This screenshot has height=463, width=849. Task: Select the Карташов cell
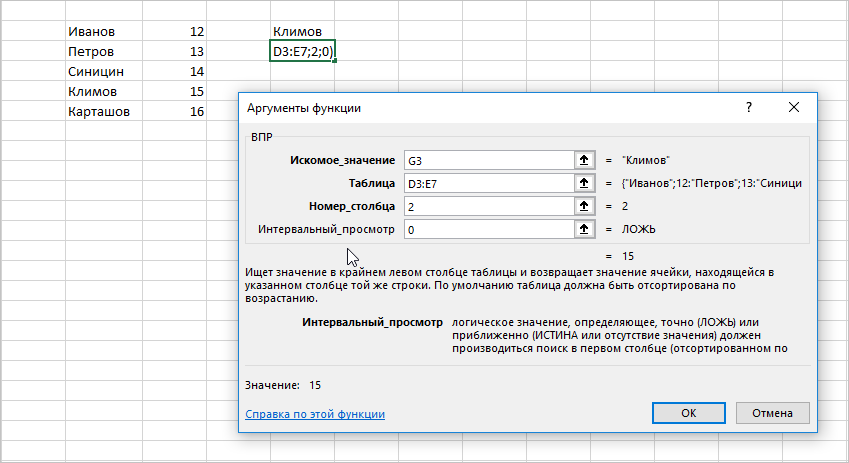click(100, 111)
